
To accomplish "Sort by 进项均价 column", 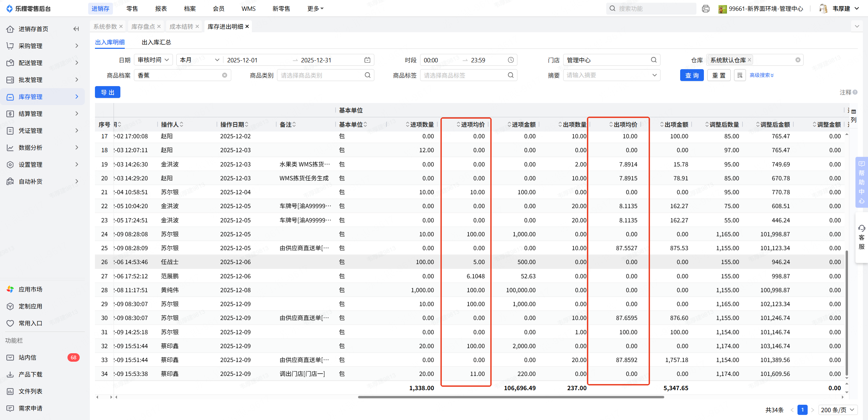I will (x=471, y=125).
